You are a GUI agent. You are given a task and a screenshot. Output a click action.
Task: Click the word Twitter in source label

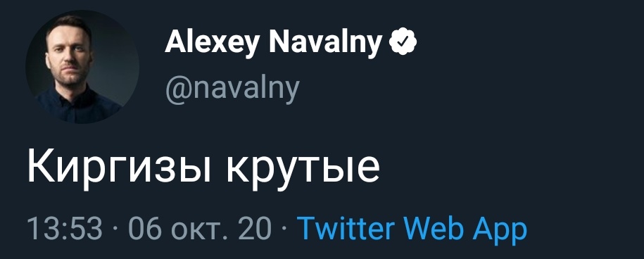point(347,228)
